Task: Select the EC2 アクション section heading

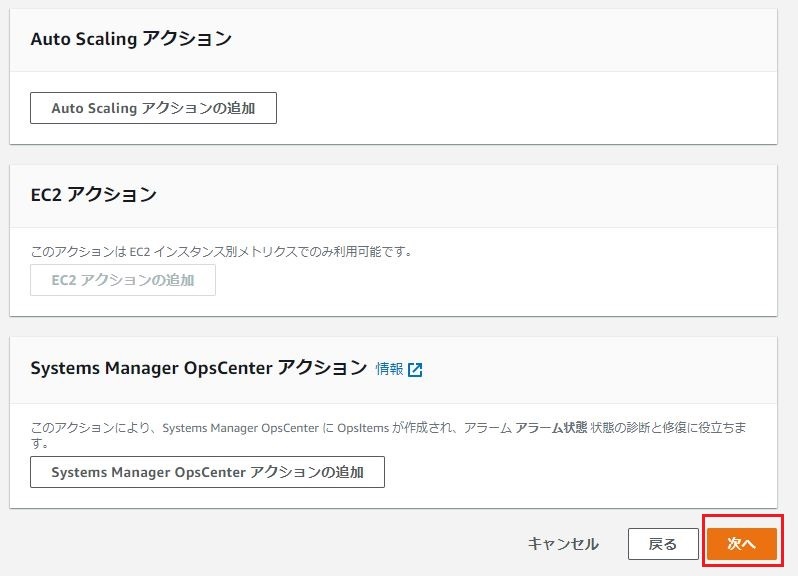Action: (x=94, y=194)
